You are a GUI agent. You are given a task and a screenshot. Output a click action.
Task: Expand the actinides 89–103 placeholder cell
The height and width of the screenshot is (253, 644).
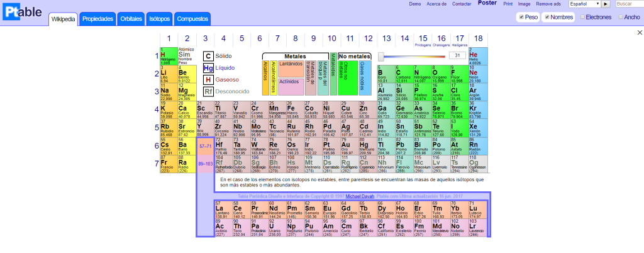coord(205,164)
